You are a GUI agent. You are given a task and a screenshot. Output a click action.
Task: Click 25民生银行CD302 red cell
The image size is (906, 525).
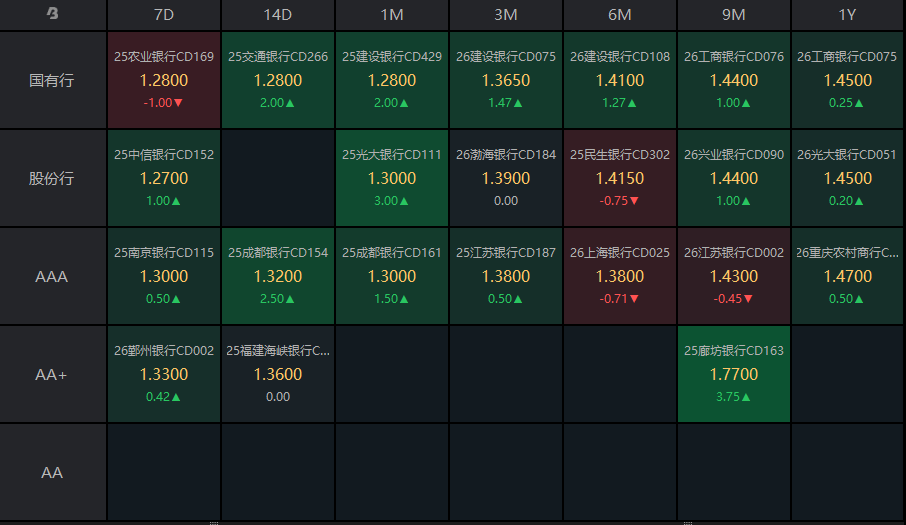pos(619,178)
